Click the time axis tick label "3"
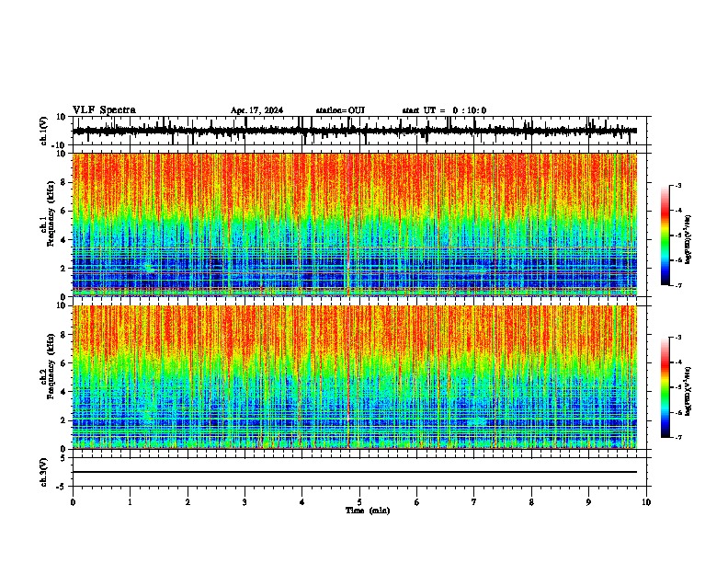Viewport: 728px width, 563px height. pyautogui.click(x=245, y=502)
